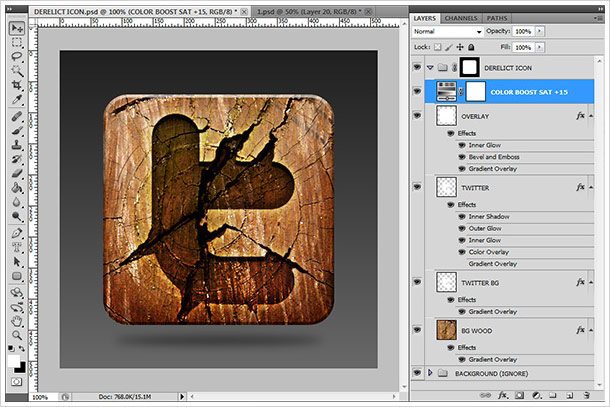Image resolution: width=610 pixels, height=407 pixels.
Task: Add a layer mask at panel bottom
Action: coord(519,395)
